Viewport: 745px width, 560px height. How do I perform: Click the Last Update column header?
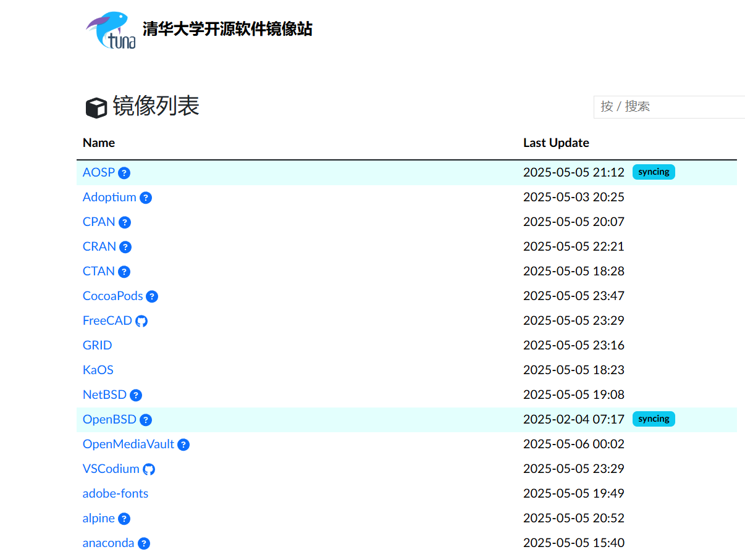(x=556, y=143)
